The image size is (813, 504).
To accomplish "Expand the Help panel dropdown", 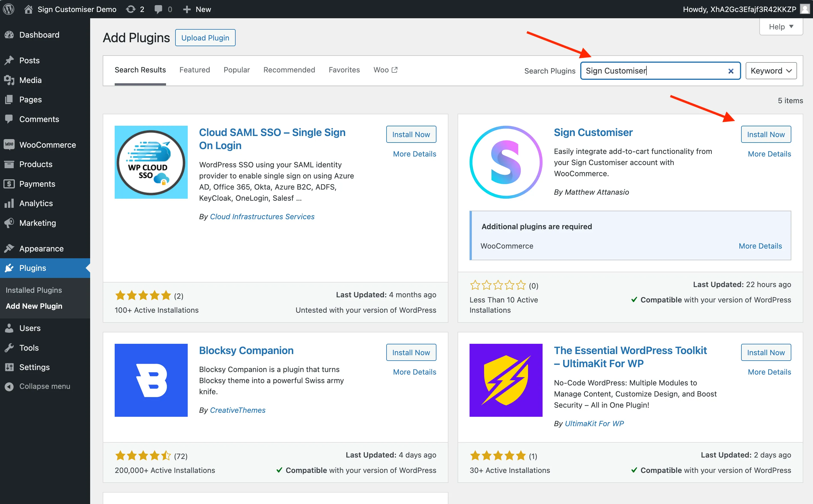I will 781,27.
